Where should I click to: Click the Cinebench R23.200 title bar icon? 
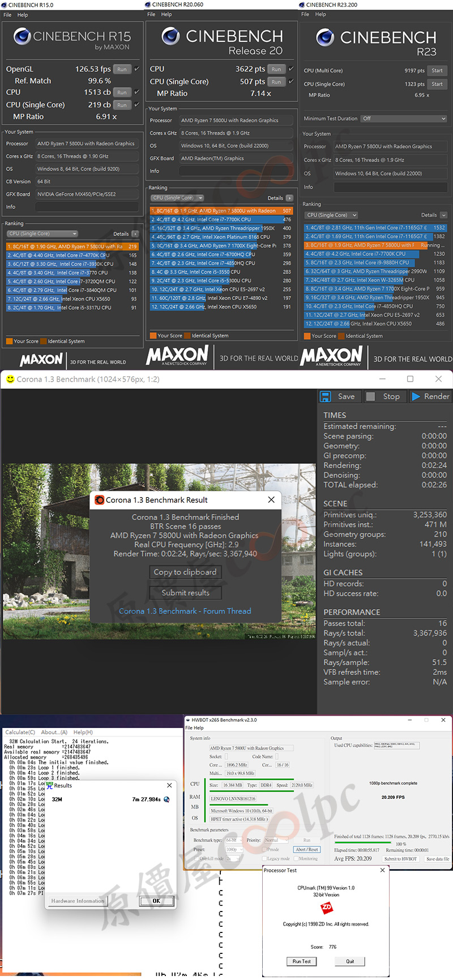(x=302, y=5)
